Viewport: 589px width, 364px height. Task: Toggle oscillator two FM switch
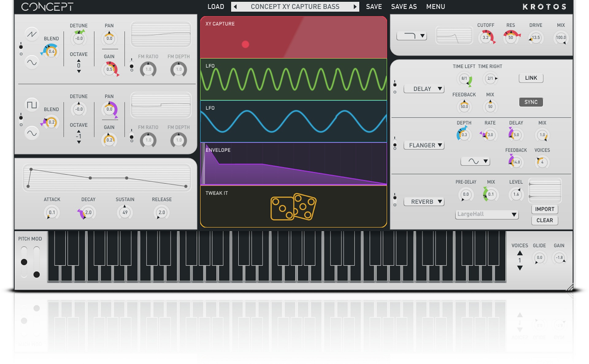click(132, 136)
